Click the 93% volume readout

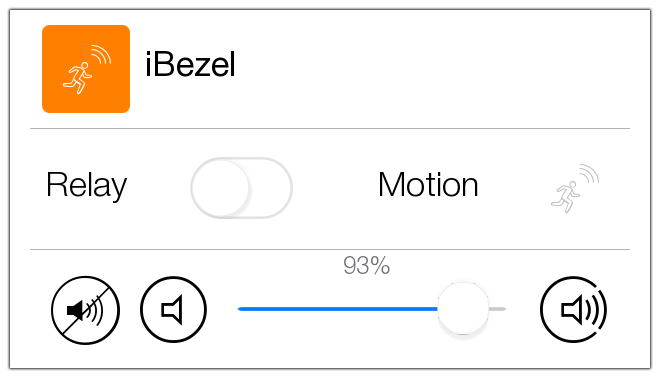tap(367, 266)
